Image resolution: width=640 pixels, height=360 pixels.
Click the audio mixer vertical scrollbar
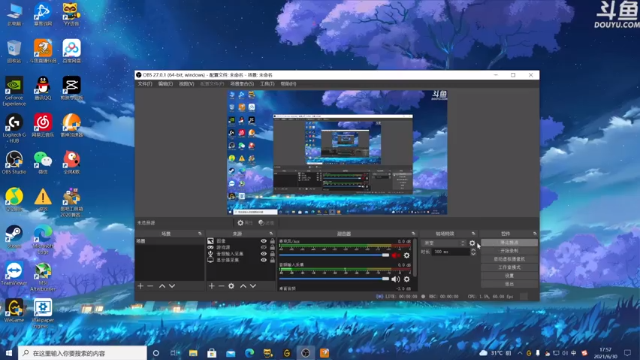tap(415, 258)
